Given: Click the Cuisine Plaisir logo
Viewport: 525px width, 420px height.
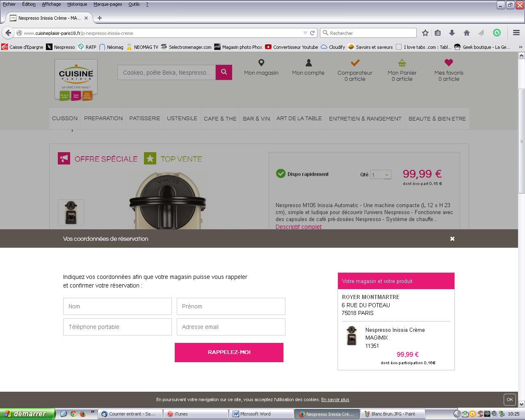Looking at the screenshot, I should point(76,80).
